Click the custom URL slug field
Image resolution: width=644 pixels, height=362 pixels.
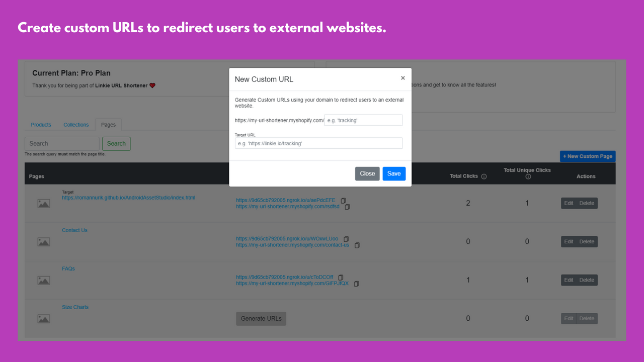[x=363, y=120]
